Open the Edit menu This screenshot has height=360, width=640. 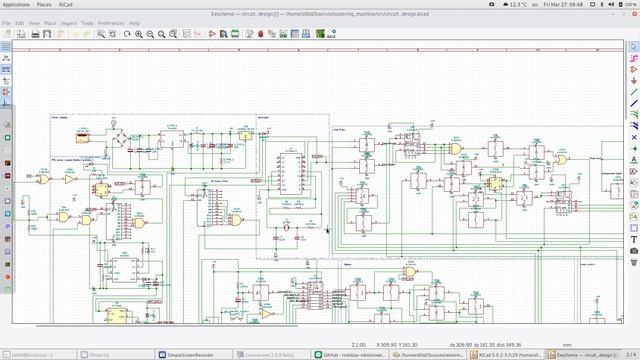(20, 23)
